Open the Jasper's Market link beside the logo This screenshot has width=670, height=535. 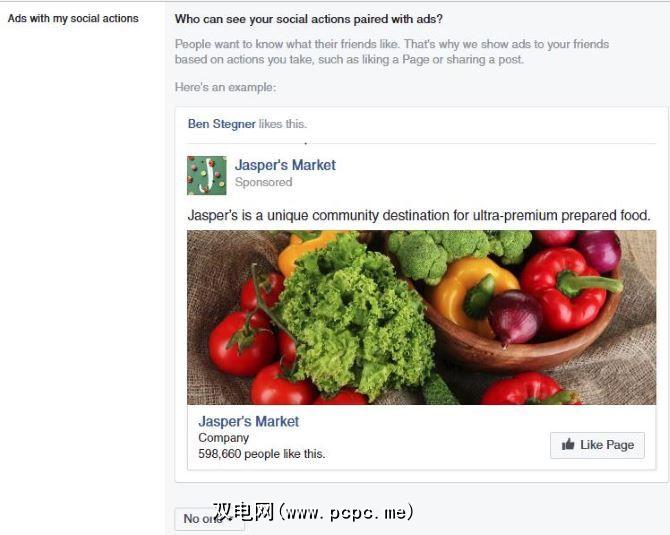pyautogui.click(x=285, y=165)
